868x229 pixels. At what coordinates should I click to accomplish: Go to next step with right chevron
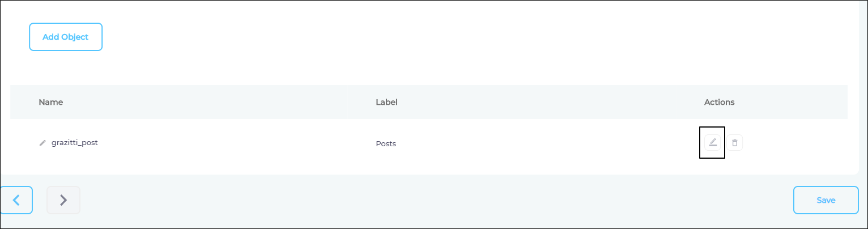pos(63,200)
